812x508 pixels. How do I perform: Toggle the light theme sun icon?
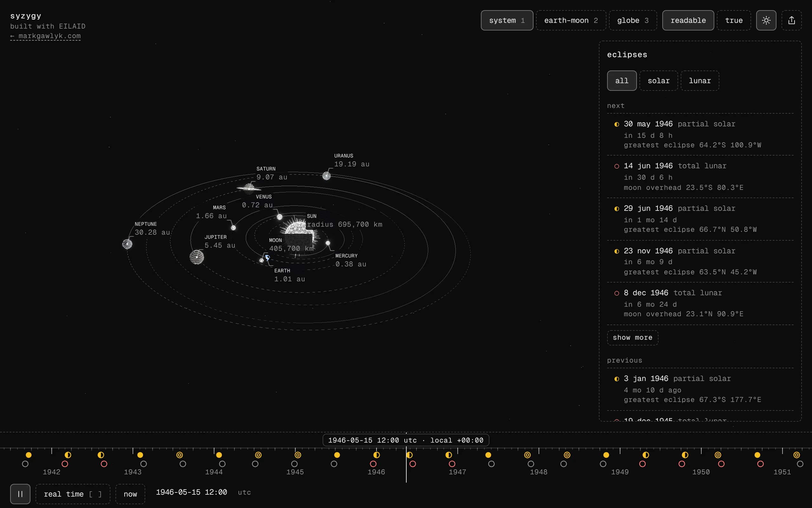(x=766, y=21)
